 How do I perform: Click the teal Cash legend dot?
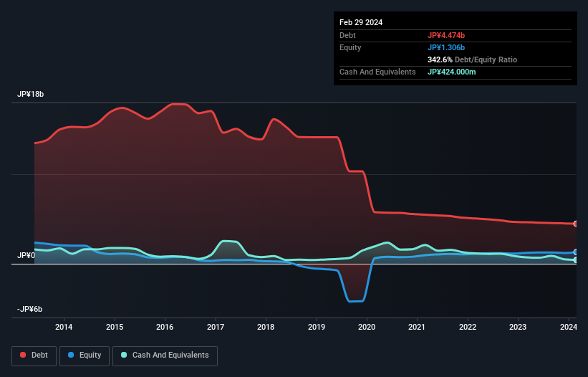(x=124, y=355)
